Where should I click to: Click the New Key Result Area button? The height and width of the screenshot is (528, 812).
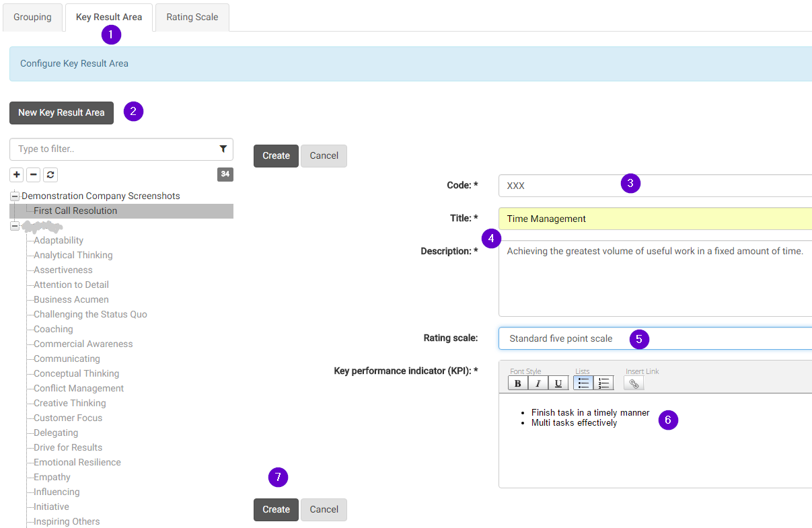click(61, 113)
